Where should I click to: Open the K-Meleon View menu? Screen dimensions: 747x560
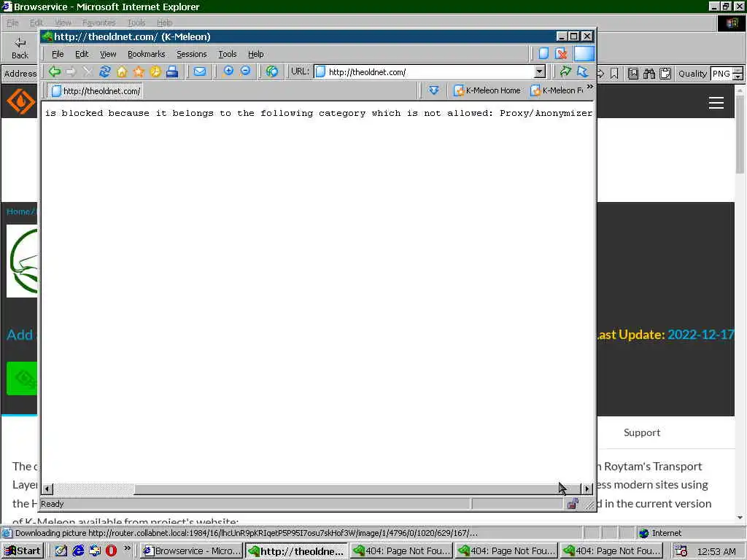(x=108, y=54)
